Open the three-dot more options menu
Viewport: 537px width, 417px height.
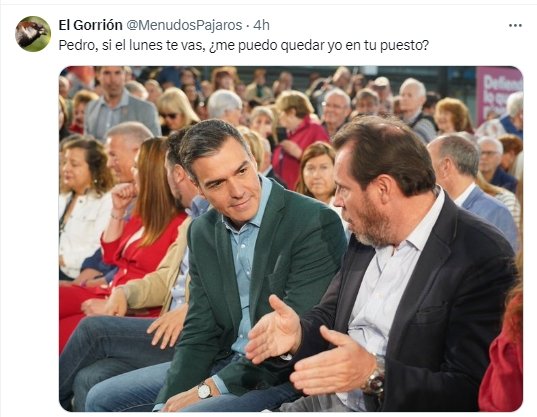pyautogui.click(x=515, y=26)
